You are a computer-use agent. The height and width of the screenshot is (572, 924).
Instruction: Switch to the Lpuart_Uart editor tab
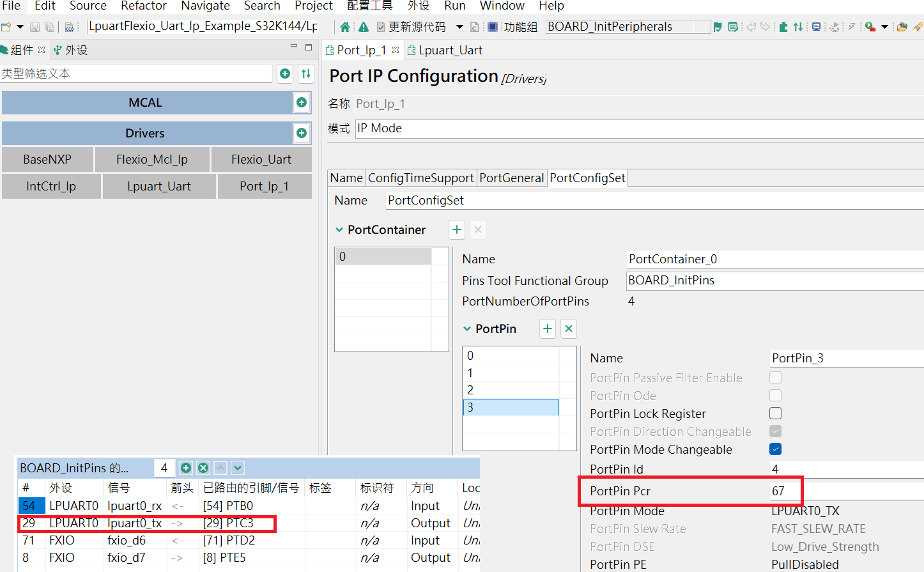pyautogui.click(x=445, y=50)
